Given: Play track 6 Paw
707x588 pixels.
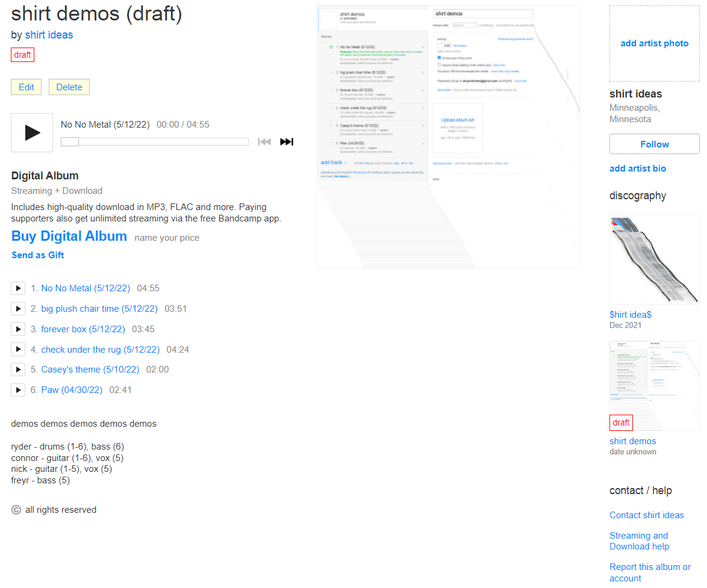Looking at the screenshot, I should (x=18, y=390).
